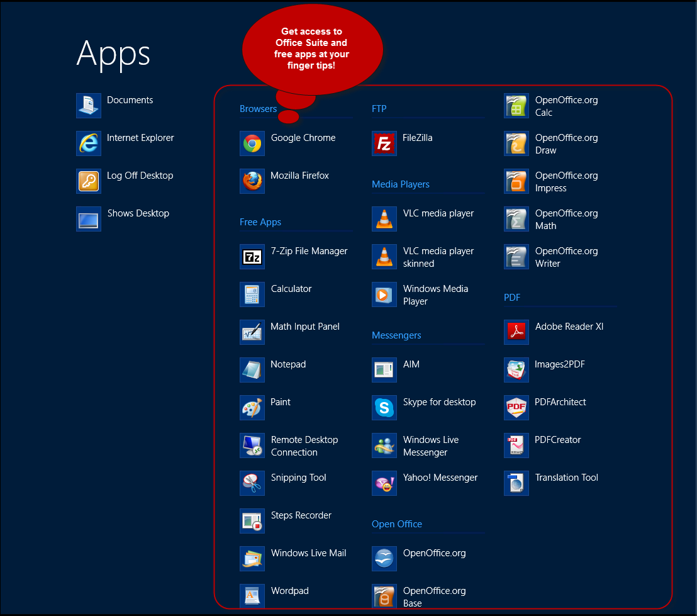
Task: Launch OpenOffice.org Impress icon
Action: point(516,181)
